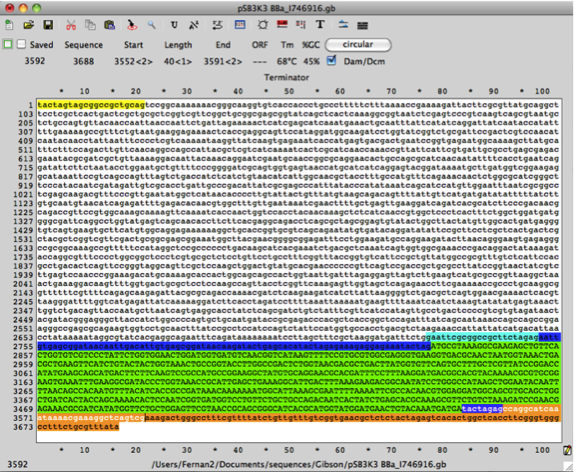Select the bold T text tool

tap(320, 25)
